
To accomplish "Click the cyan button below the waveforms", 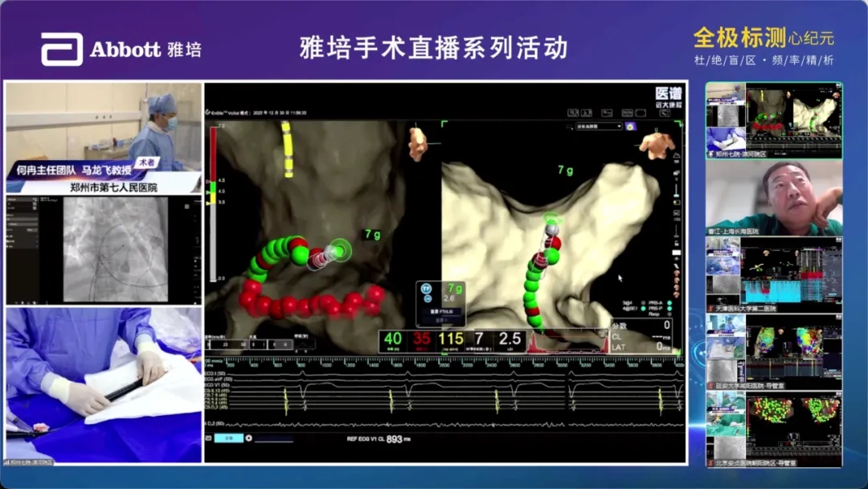I will [x=228, y=438].
